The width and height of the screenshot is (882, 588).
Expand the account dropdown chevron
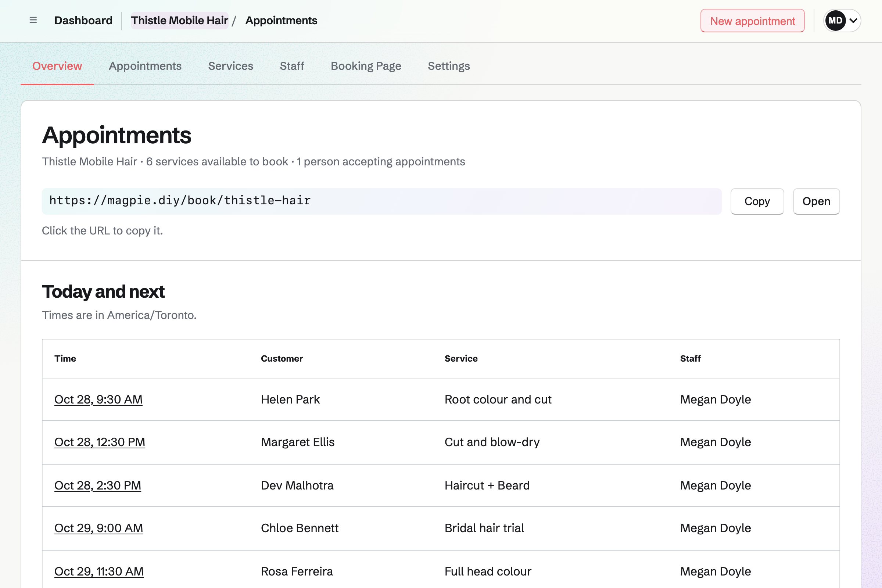(853, 21)
